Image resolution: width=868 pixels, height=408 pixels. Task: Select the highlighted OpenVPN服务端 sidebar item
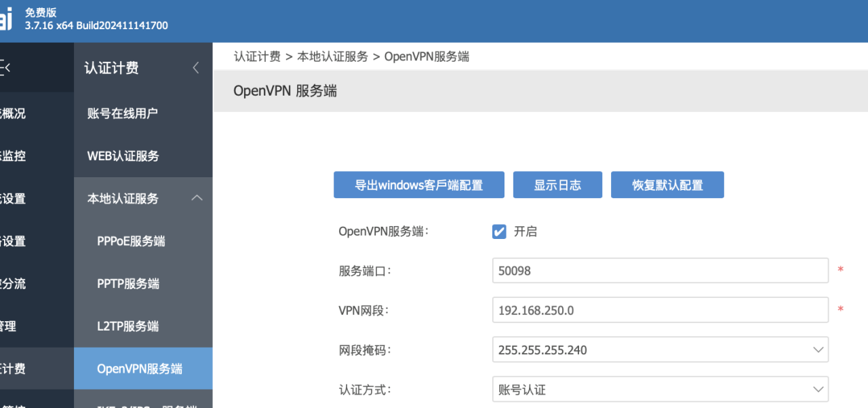[x=140, y=369]
